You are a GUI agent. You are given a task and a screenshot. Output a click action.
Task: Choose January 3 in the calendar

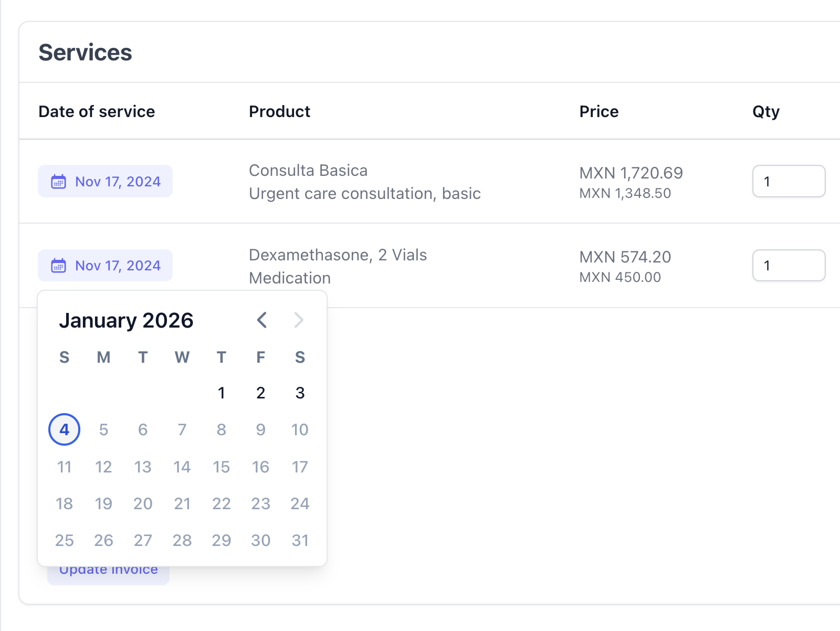(300, 393)
